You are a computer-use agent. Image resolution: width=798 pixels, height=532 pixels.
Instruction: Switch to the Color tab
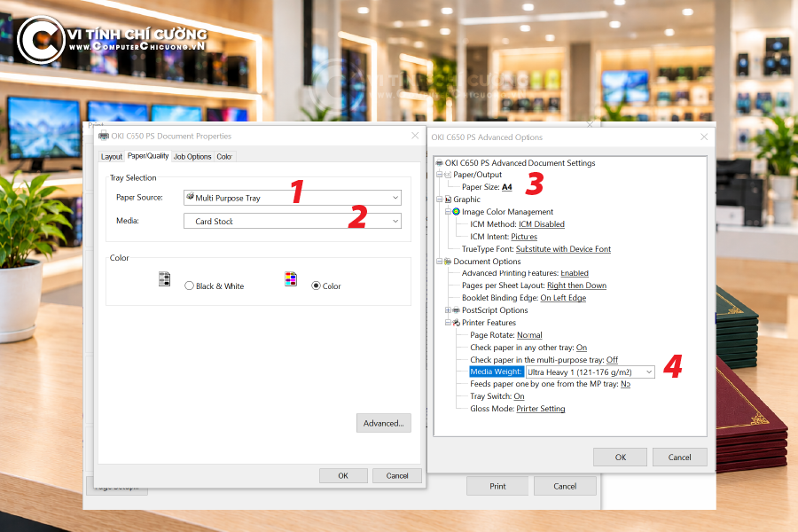coord(224,156)
